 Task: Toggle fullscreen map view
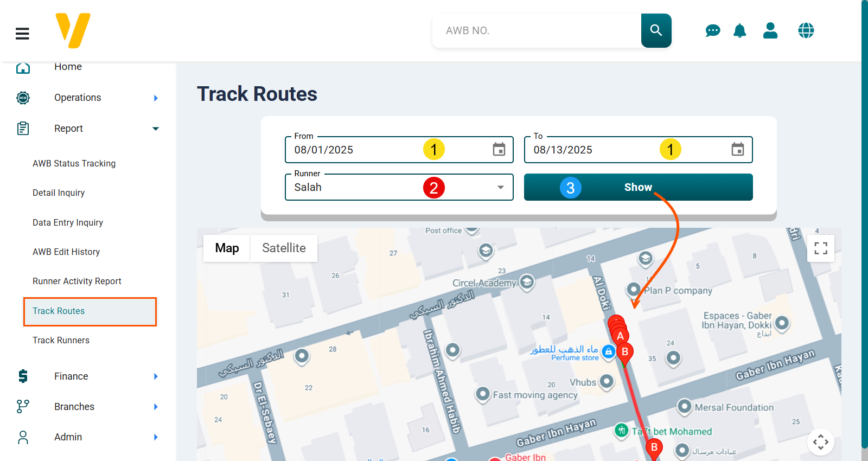[x=821, y=248]
